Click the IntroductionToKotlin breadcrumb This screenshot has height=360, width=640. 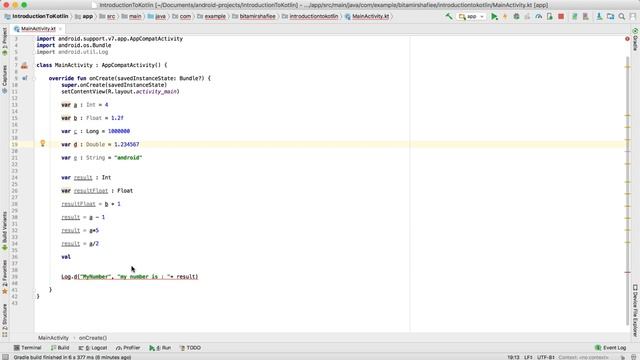36,16
